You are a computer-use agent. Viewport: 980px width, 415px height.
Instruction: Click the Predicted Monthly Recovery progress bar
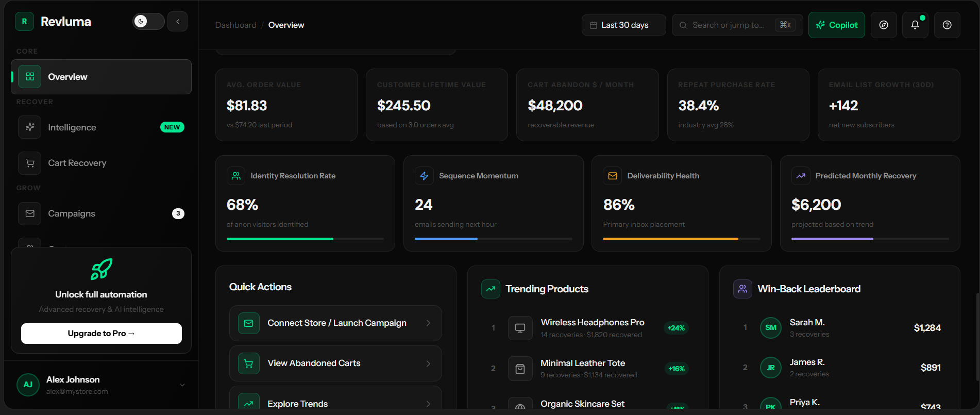coord(870,239)
